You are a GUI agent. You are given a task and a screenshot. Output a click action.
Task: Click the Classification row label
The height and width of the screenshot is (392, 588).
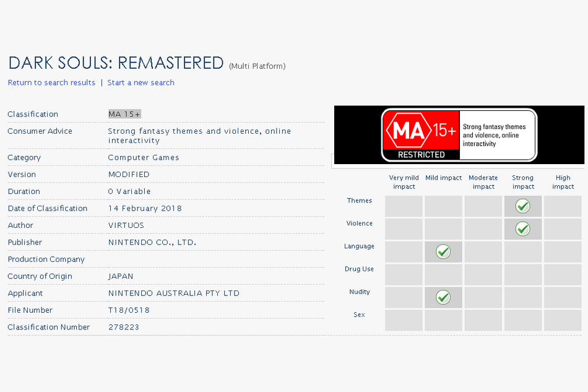[x=33, y=114]
